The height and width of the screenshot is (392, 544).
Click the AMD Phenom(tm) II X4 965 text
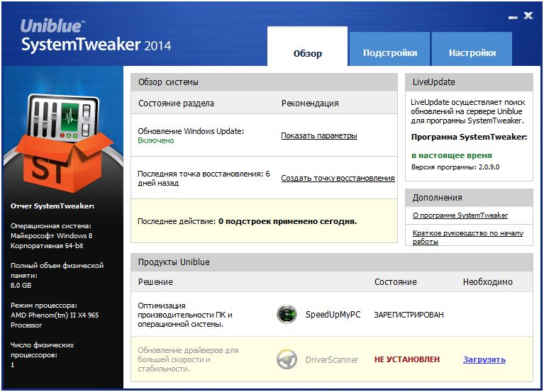point(55,315)
